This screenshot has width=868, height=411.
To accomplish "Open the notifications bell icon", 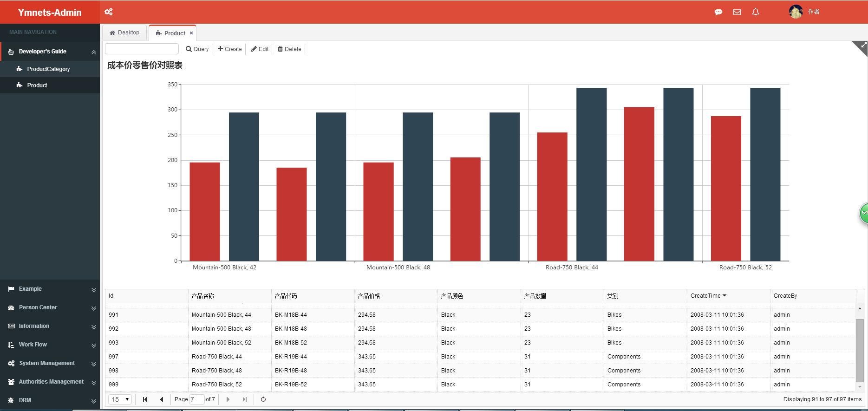I will pos(756,12).
